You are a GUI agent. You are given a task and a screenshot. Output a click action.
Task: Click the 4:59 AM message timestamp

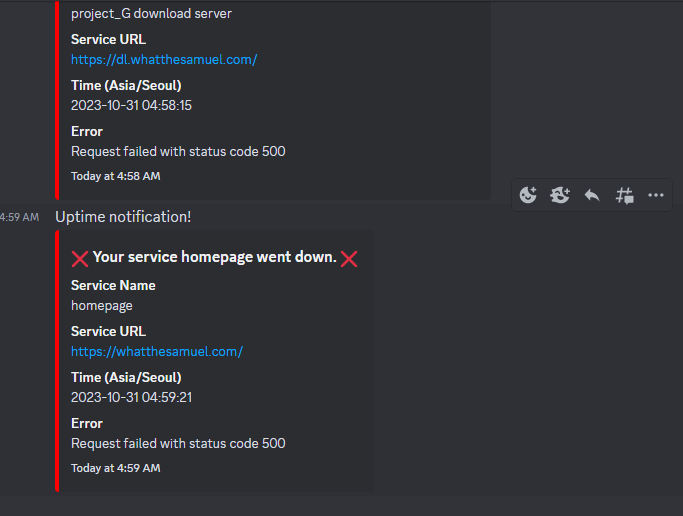pyautogui.click(x=19, y=217)
